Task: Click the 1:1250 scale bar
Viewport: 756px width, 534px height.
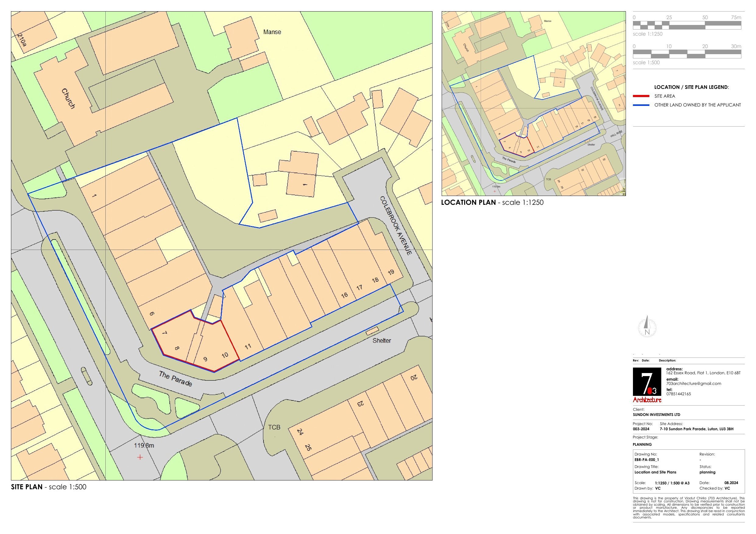Action: pos(687,25)
